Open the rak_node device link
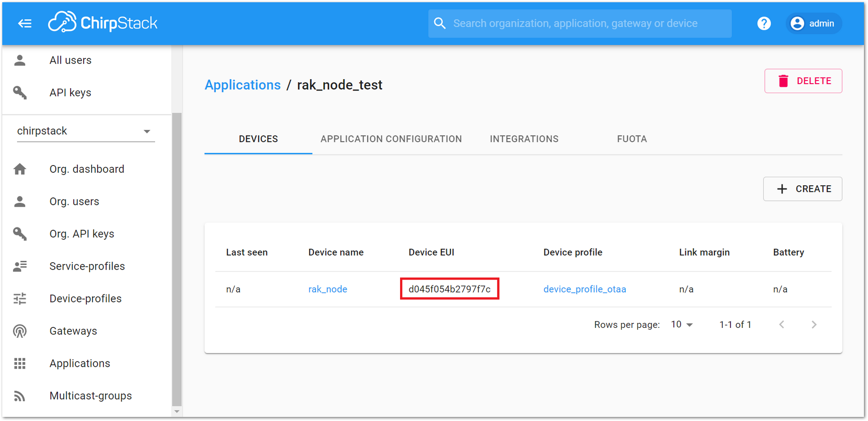This screenshot has width=868, height=421. [328, 289]
